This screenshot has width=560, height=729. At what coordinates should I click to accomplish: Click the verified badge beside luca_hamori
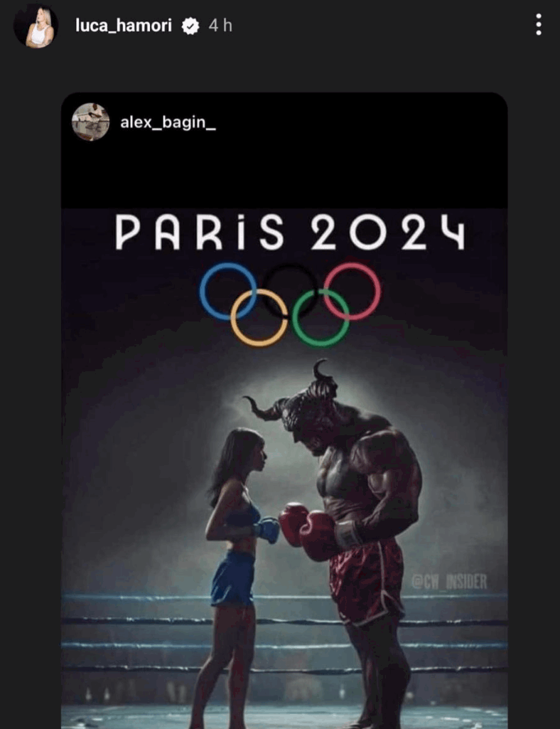click(x=190, y=26)
